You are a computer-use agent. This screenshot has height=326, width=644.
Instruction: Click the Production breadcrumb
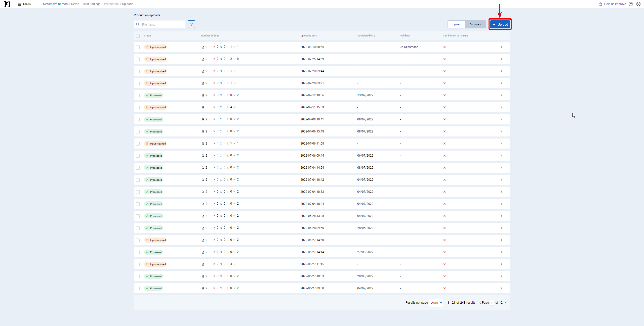point(111,4)
